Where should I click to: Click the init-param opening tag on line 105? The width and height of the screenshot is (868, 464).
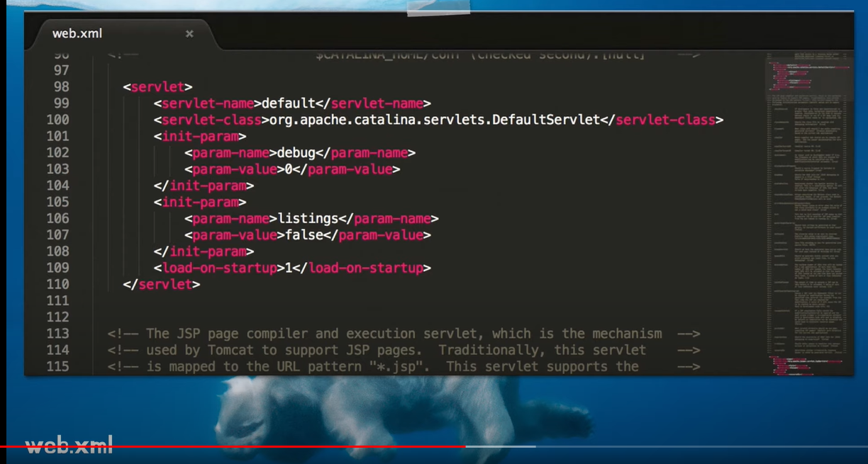point(200,202)
